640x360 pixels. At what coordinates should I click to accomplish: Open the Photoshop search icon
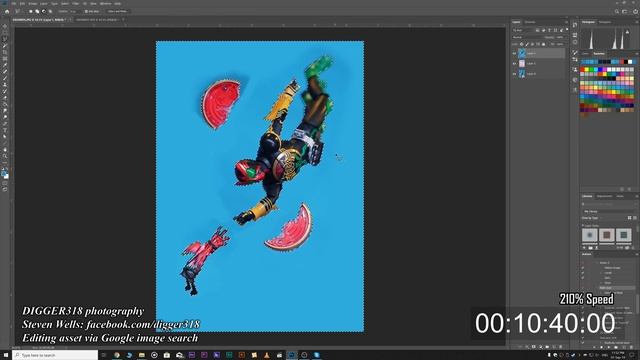click(x=617, y=11)
